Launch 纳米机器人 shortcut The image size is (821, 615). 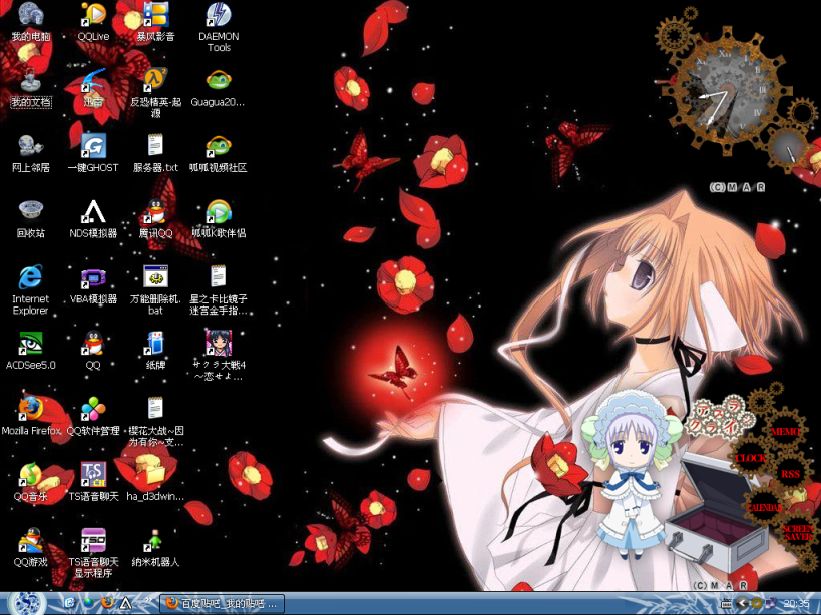[x=156, y=548]
